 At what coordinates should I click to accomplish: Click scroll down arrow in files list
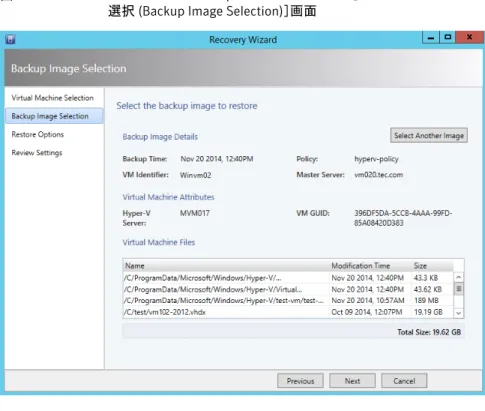coord(459,313)
